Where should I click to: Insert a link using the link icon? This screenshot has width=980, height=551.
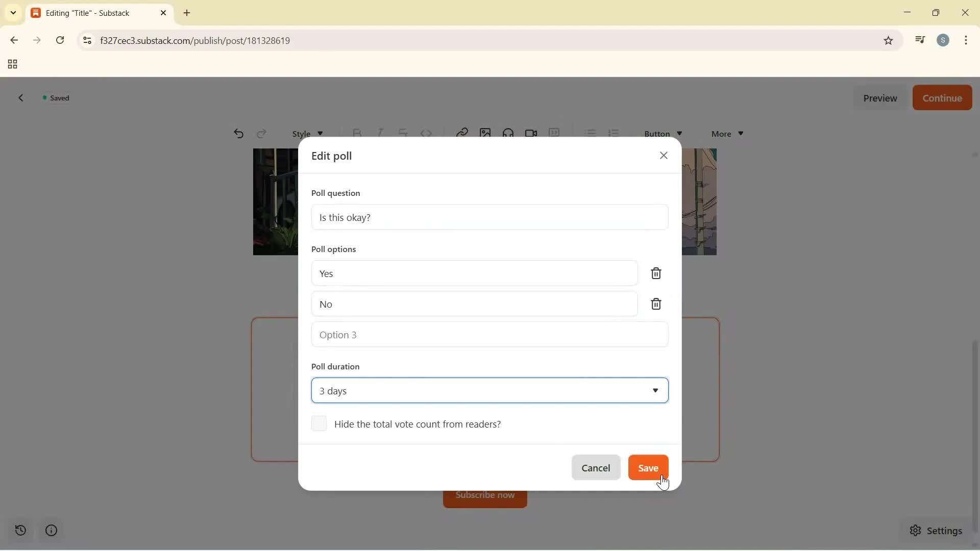(x=462, y=133)
